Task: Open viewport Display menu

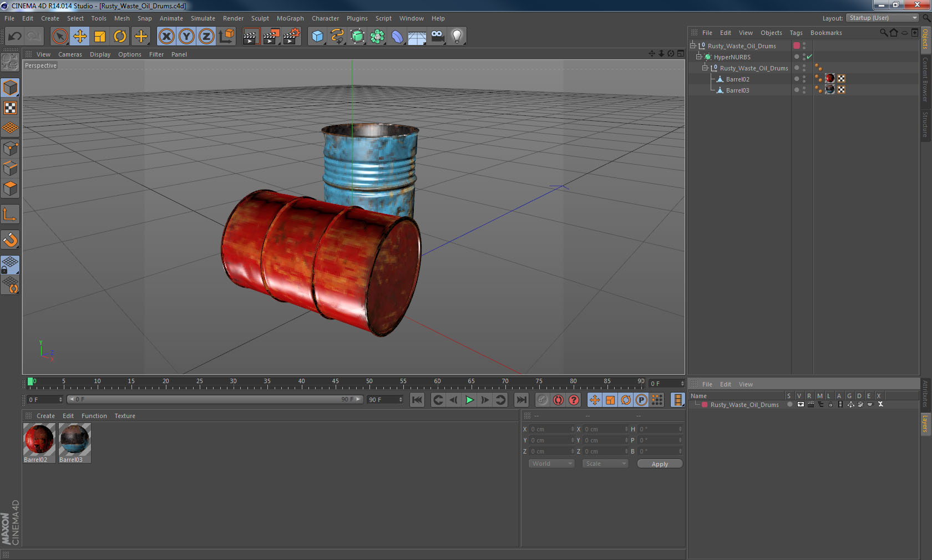Action: click(100, 54)
